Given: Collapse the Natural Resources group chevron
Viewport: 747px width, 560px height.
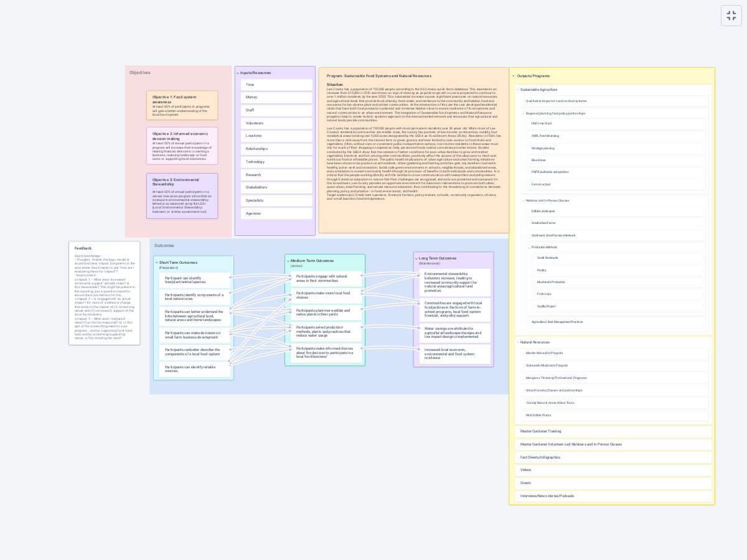Looking at the screenshot, I should [x=518, y=342].
